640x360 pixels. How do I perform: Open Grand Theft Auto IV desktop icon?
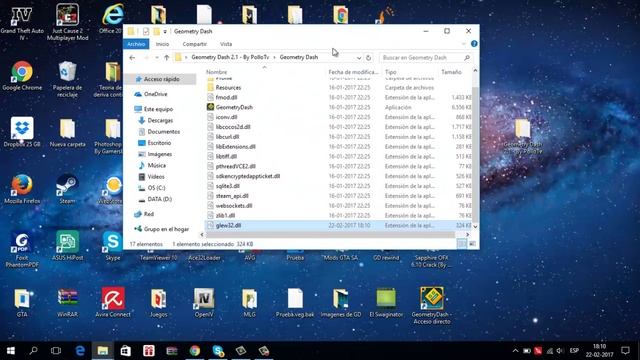(x=22, y=22)
